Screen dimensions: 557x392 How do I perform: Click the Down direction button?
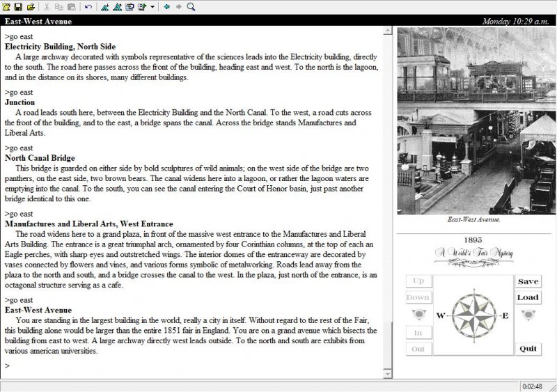tap(419, 297)
